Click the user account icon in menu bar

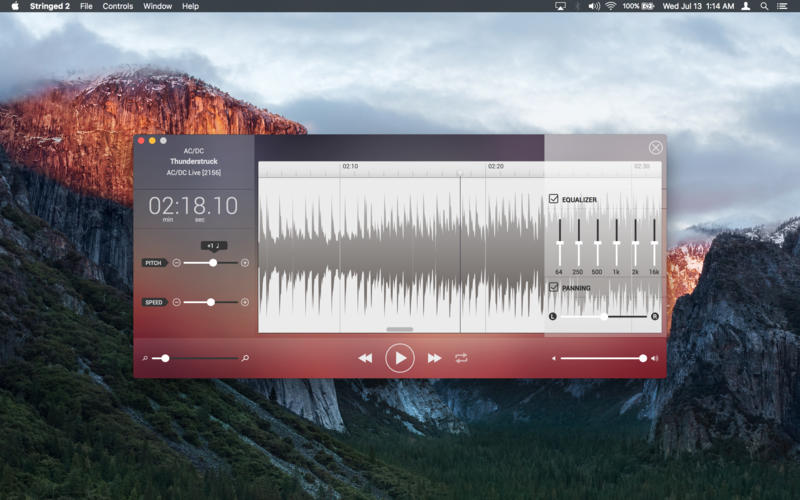(x=746, y=6)
